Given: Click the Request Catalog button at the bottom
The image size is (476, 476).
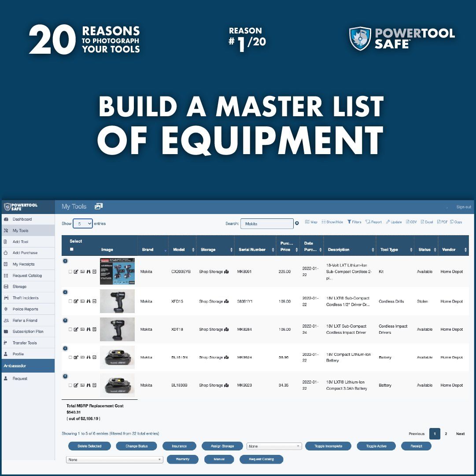Looking at the screenshot, I should pos(262,459).
